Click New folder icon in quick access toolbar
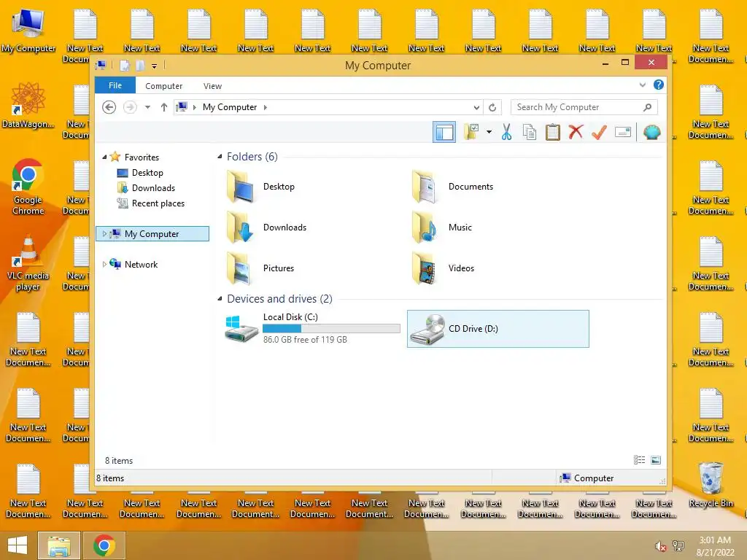747x560 pixels. [x=140, y=65]
